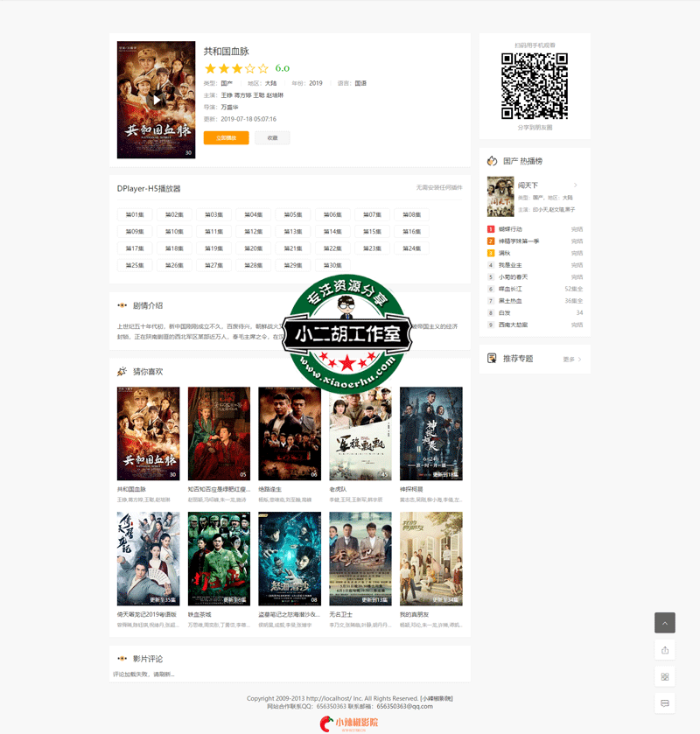The image size is (700, 734).
Task: Expand 更多 in the 推荐专题 panel
Action: tap(572, 360)
